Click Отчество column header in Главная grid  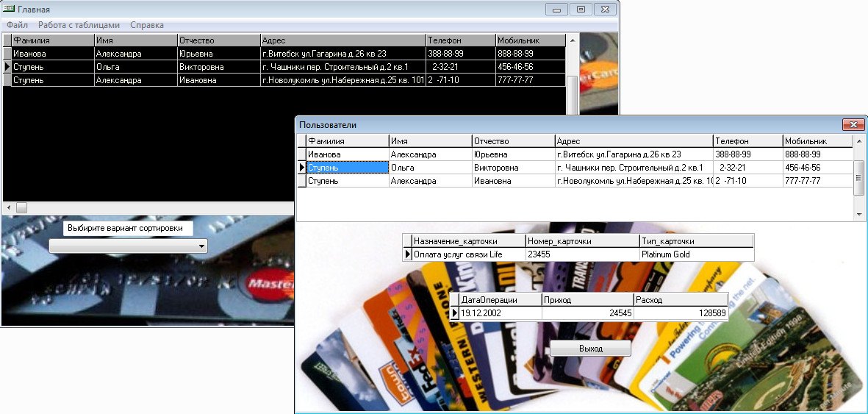[219, 40]
